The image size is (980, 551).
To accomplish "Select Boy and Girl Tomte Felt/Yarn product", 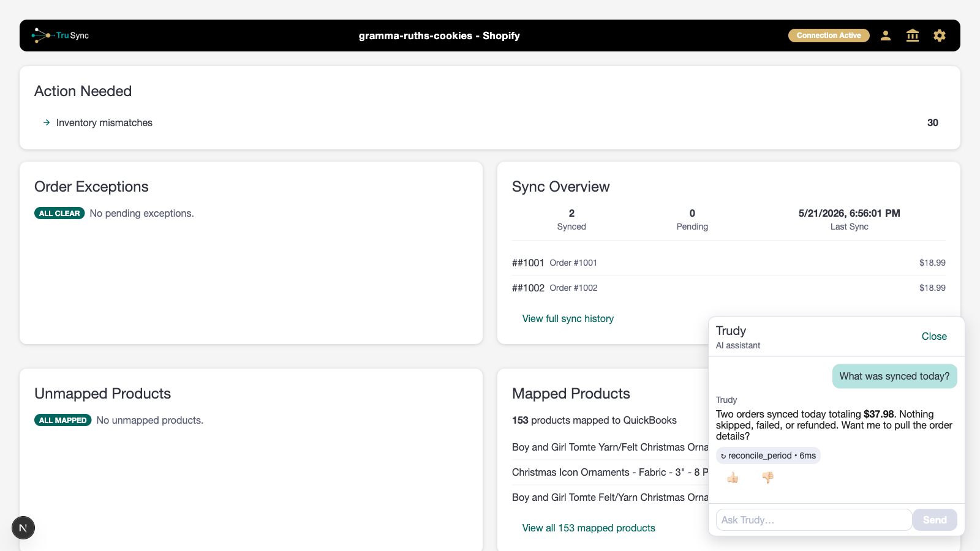I will tap(610, 497).
